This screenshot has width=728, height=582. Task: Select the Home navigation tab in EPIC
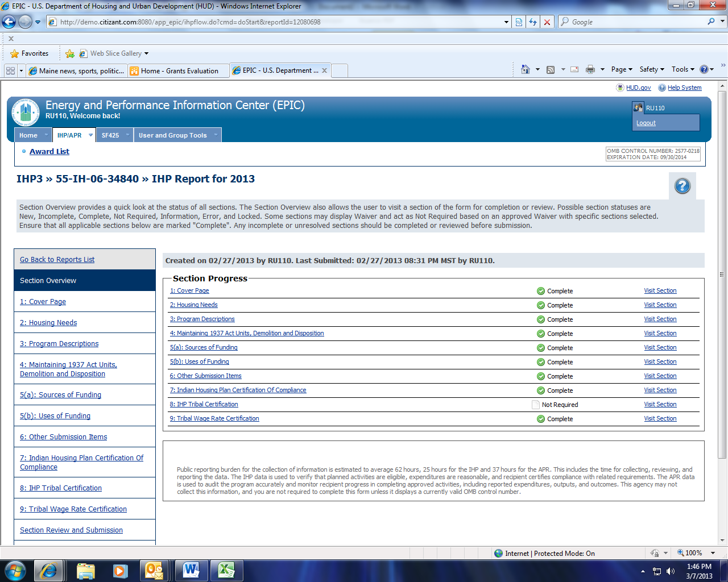click(x=28, y=135)
